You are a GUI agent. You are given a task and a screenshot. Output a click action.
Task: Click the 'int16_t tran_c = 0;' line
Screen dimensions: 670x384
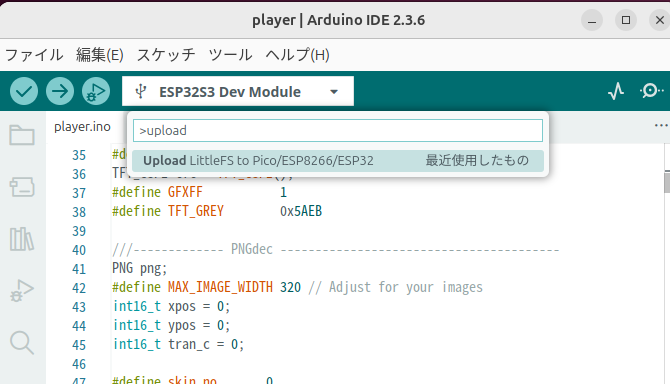[x=178, y=344]
